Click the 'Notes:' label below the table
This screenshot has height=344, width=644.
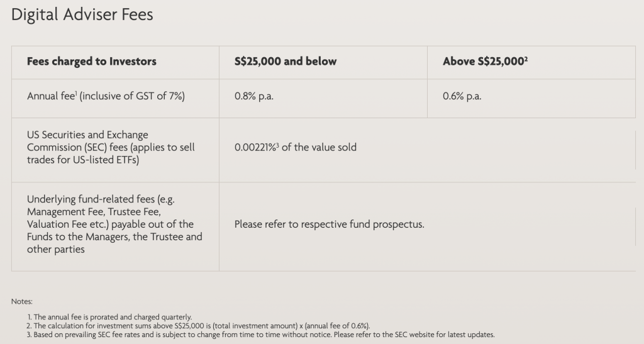[x=21, y=302]
